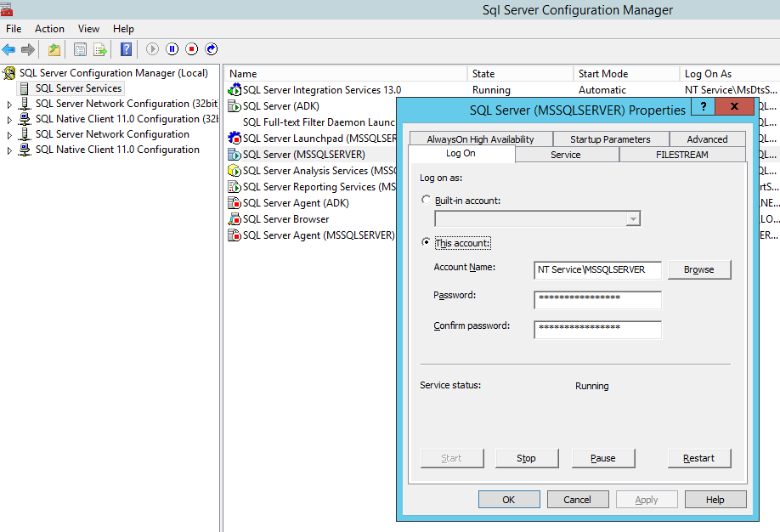Sort services by the Log On As column header

[730, 74]
